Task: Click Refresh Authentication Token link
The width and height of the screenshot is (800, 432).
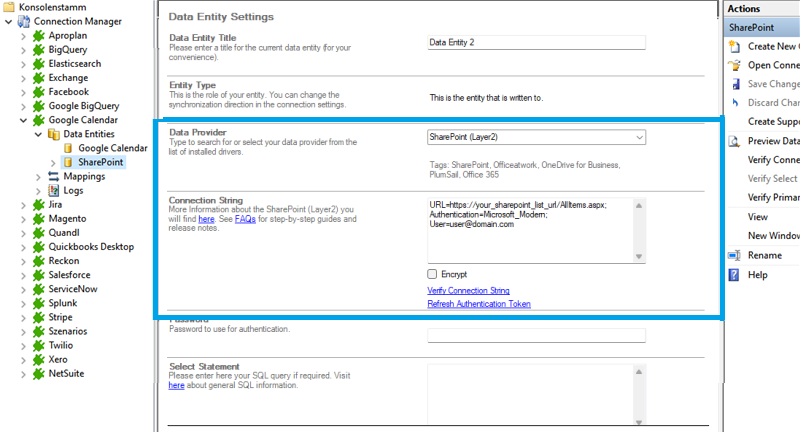Action: pos(479,304)
